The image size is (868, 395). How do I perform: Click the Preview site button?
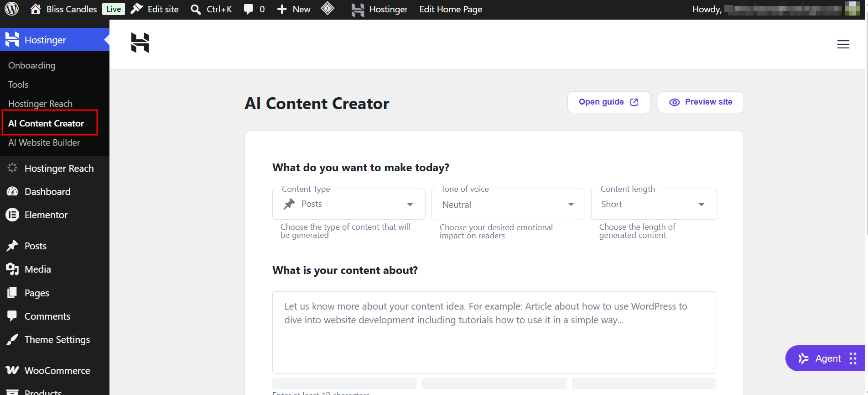(x=701, y=102)
